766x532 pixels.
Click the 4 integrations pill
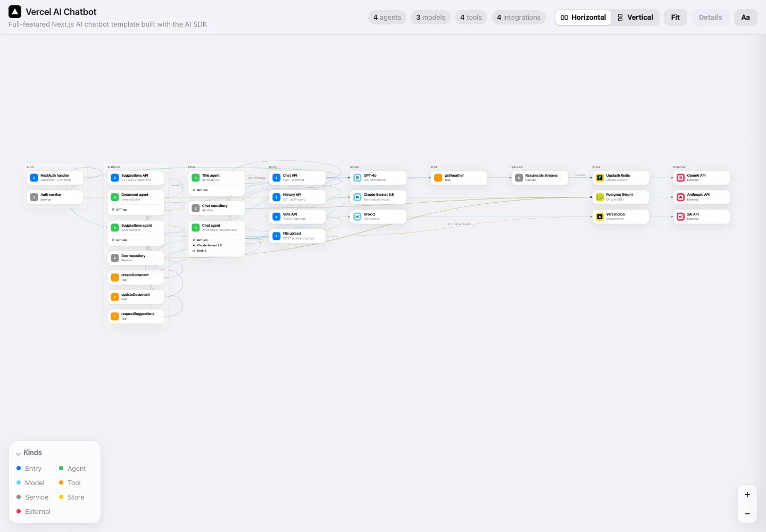[519, 18]
